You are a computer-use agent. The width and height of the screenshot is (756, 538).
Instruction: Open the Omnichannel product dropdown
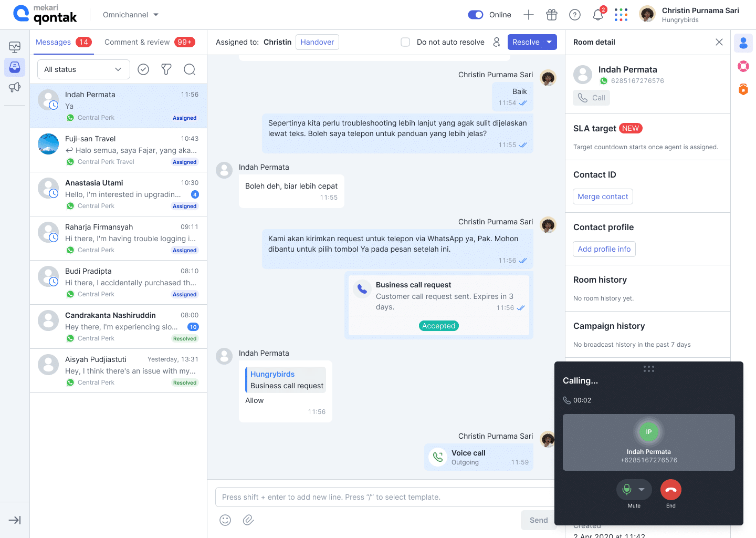tap(131, 15)
